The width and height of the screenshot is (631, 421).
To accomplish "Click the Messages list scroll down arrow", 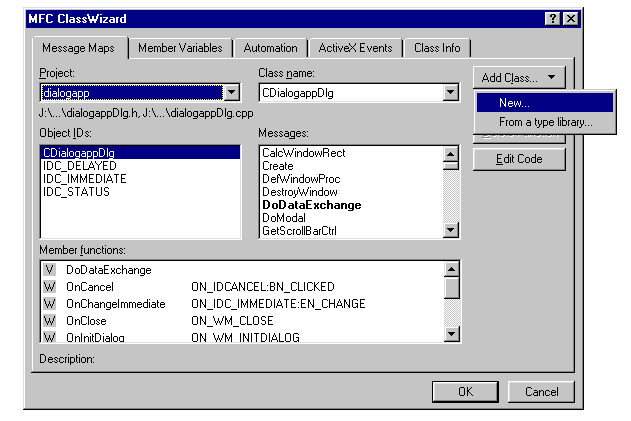I will click(451, 230).
